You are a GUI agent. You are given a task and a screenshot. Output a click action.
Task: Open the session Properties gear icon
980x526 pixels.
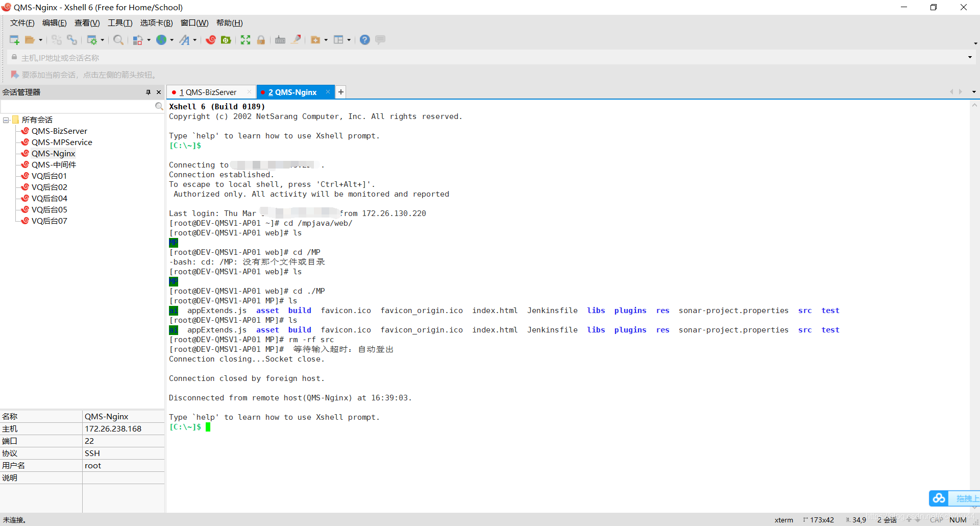(92, 40)
